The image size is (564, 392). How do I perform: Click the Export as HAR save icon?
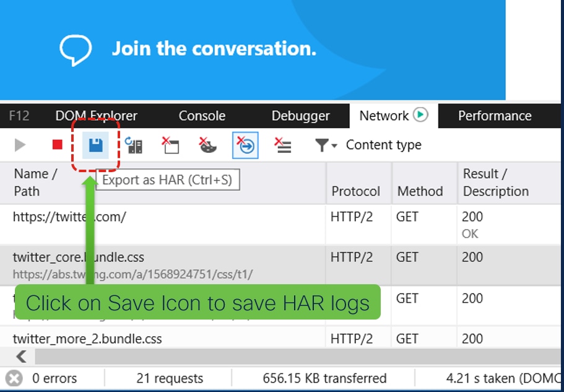click(96, 146)
